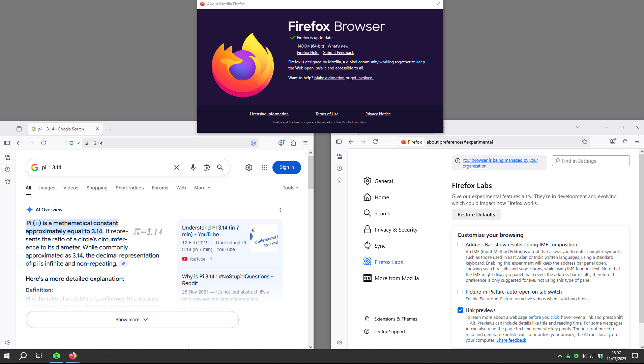Open browser managed by organization link
Image resolution: width=644 pixels, height=364 pixels.
500,163
